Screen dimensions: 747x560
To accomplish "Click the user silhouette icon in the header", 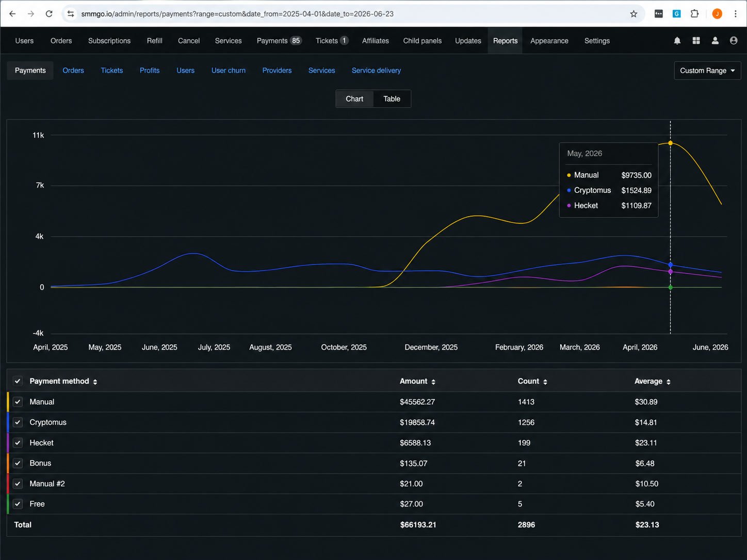I will tap(715, 41).
